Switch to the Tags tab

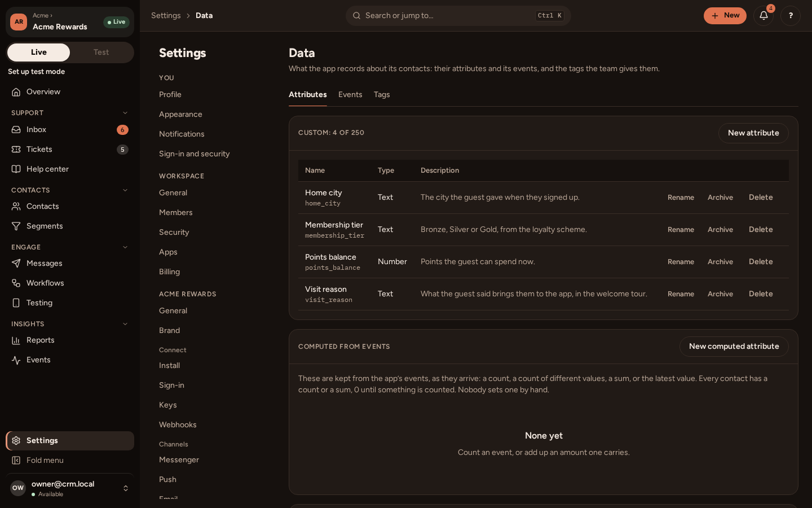tap(382, 95)
